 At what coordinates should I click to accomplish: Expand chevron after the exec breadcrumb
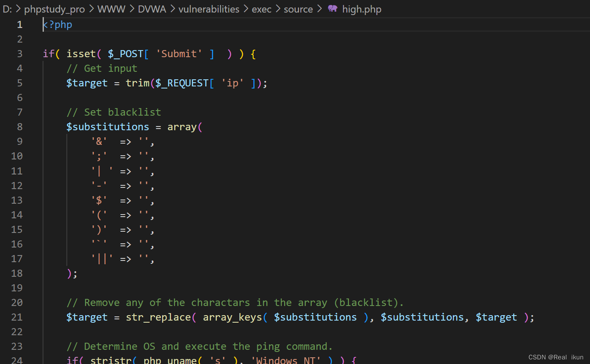point(278,9)
